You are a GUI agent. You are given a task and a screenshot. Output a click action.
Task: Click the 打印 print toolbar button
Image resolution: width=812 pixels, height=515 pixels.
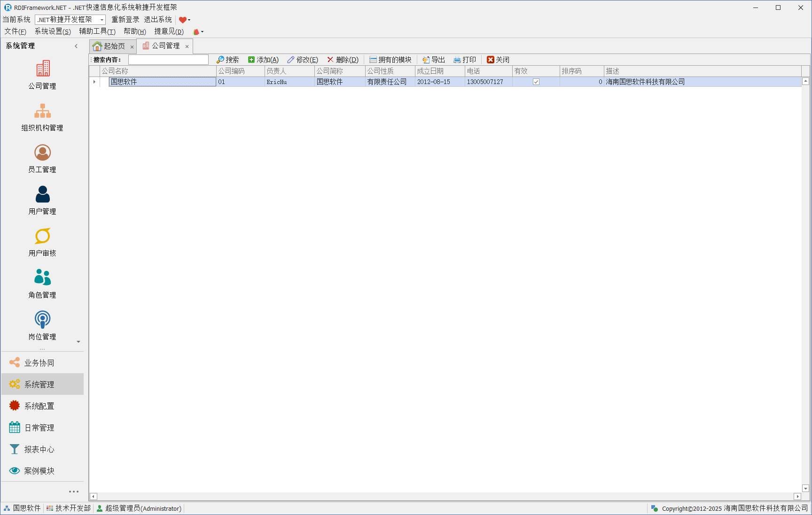click(x=464, y=60)
